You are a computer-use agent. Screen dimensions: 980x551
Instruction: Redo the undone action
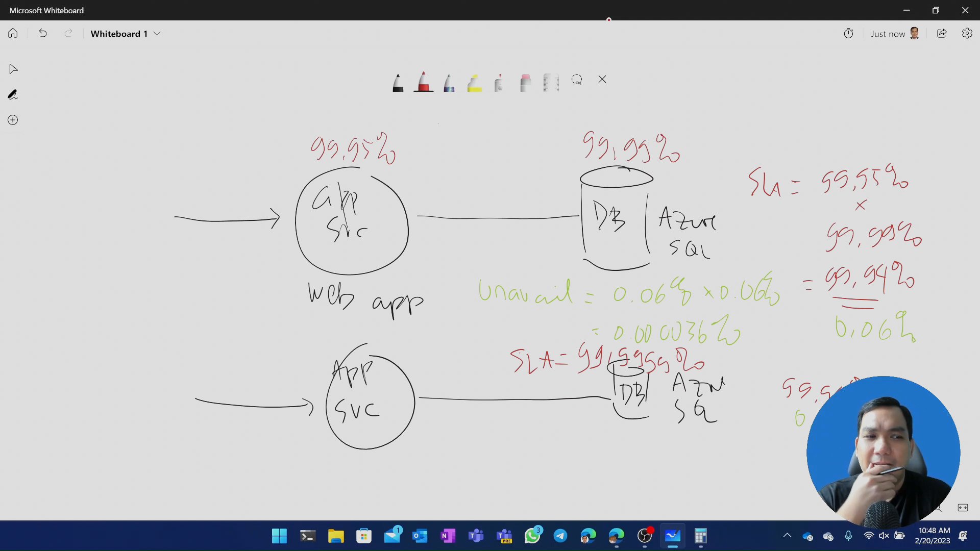(x=68, y=33)
